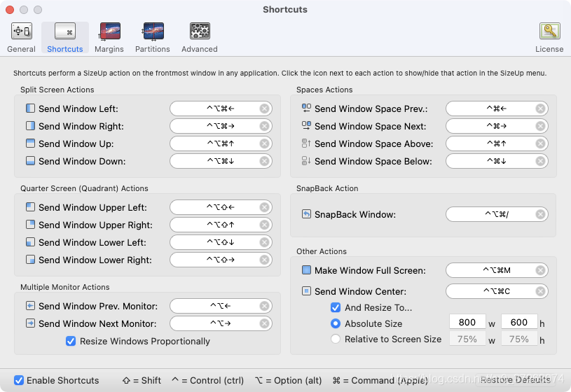This screenshot has width=571, height=392.
Task: Edit the Send Window Space Above shortcut field
Action: tap(497, 143)
